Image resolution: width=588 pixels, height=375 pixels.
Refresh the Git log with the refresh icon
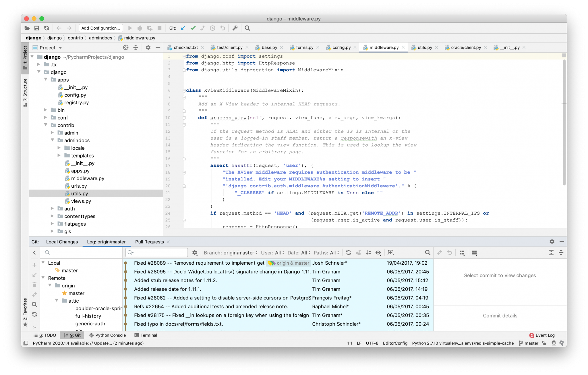[x=348, y=253]
